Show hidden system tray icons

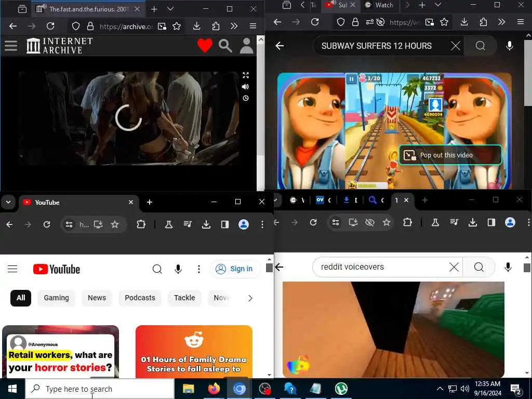click(x=440, y=389)
